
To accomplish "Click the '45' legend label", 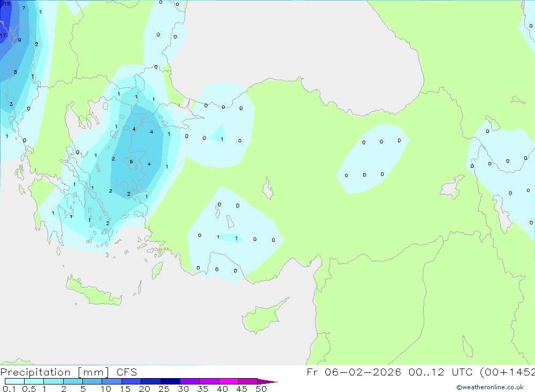I will coord(242,389).
